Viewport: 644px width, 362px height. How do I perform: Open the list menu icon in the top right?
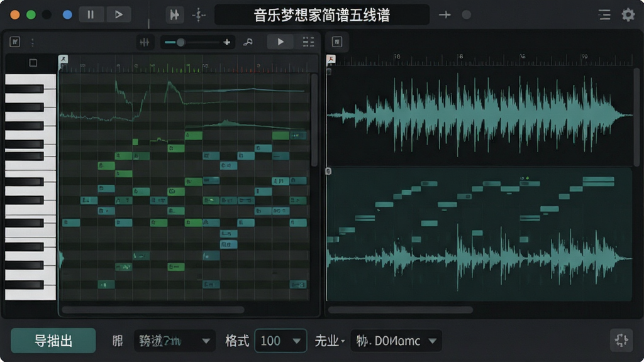tap(604, 15)
